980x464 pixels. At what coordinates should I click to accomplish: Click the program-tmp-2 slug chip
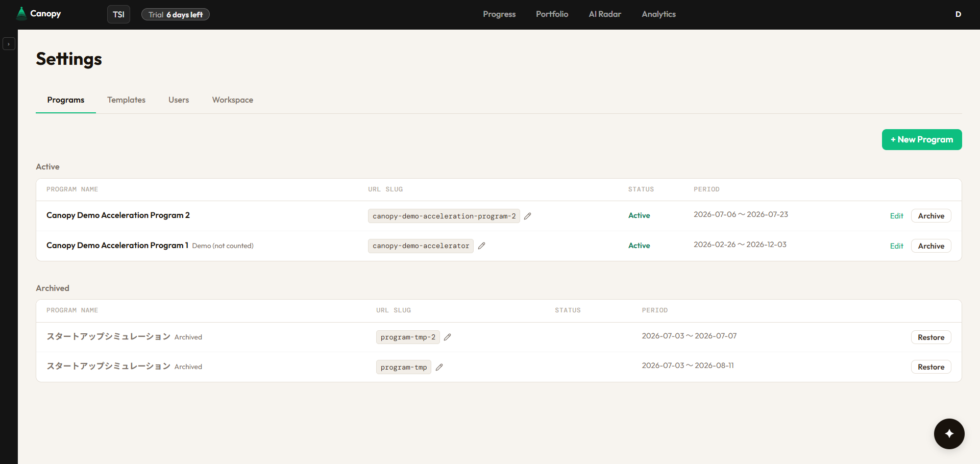(408, 337)
